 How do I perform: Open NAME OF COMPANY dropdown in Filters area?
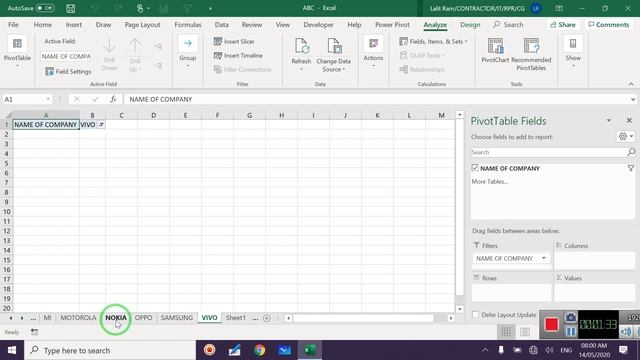(543, 258)
